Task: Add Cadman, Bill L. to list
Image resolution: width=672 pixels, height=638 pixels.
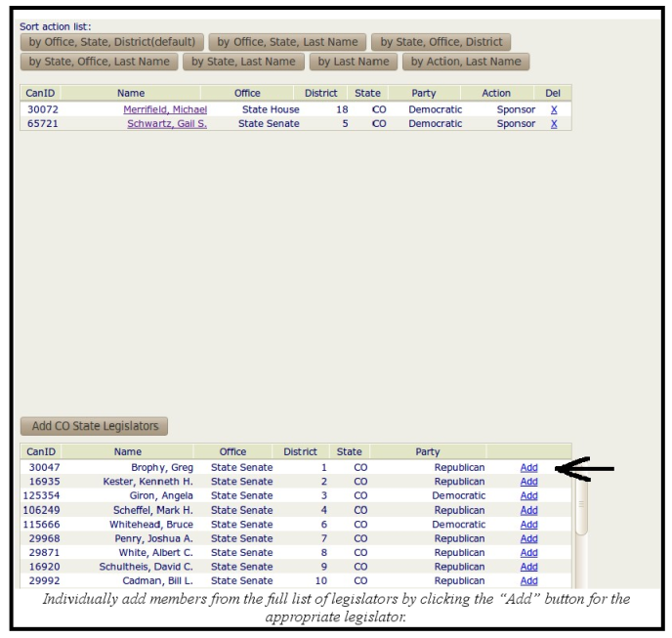Action: [528, 581]
